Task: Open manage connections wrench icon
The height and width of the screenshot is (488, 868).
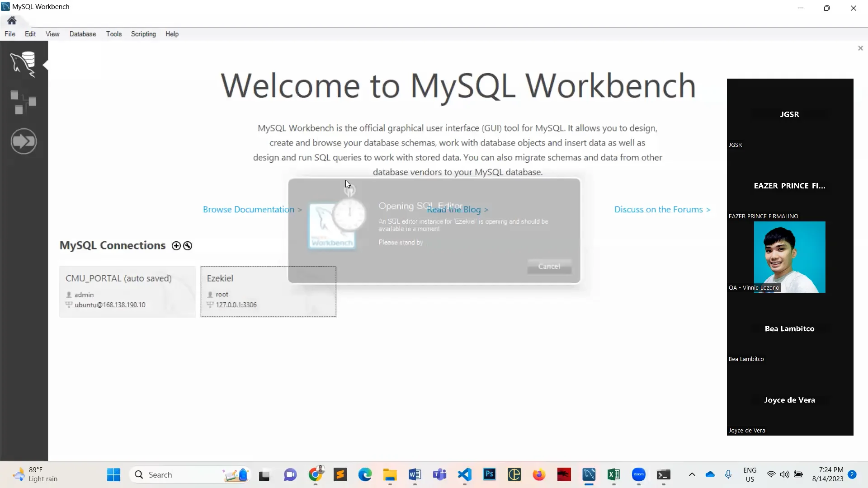Action: (187, 245)
